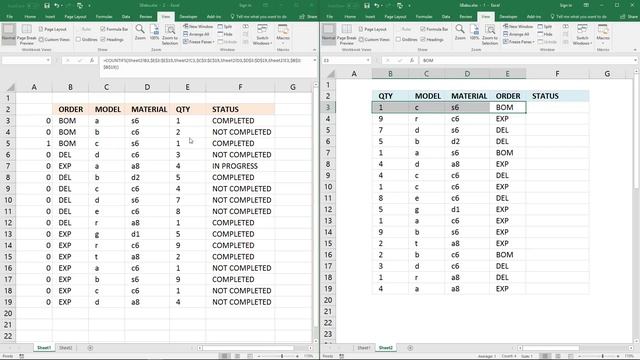The width and height of the screenshot is (640, 360).
Task: Click Zoom to Selection in left window
Action: pos(170,34)
